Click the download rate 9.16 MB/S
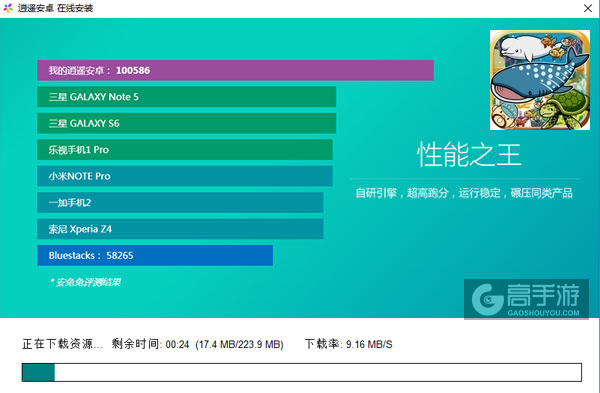 (x=369, y=344)
